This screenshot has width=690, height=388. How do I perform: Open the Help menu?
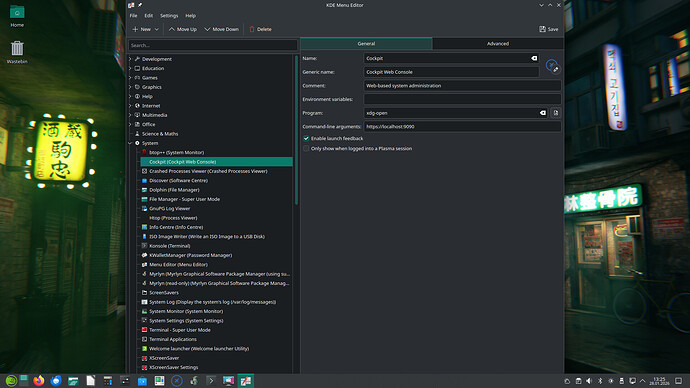click(191, 16)
